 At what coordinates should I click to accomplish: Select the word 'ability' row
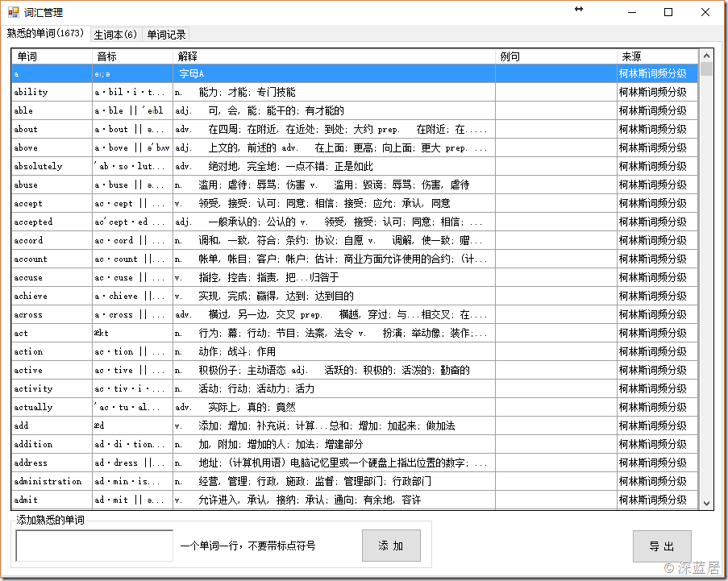click(355, 92)
